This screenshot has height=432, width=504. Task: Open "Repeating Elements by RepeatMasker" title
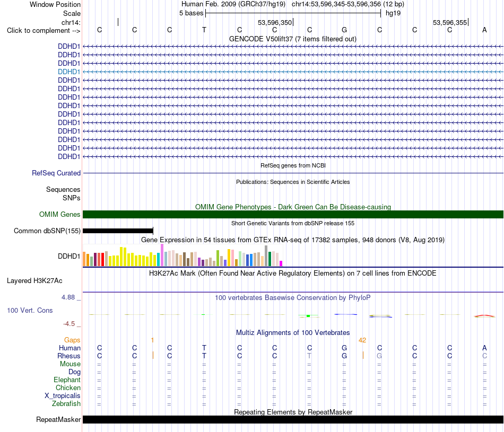tap(293, 412)
